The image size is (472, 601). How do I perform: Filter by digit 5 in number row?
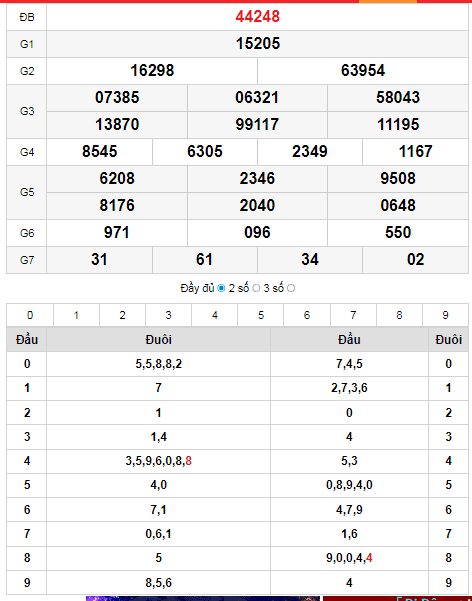coord(261,315)
